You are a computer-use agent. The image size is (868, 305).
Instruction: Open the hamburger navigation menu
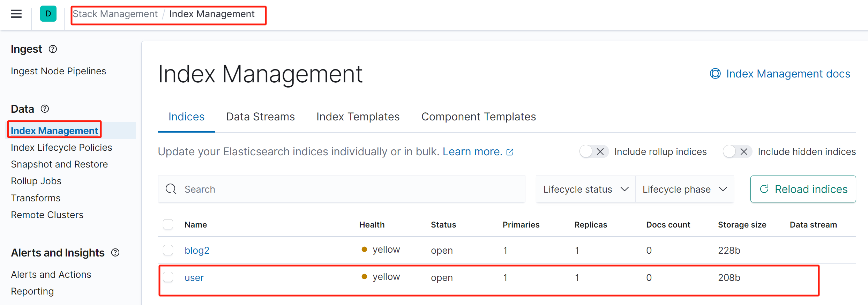[x=16, y=14]
